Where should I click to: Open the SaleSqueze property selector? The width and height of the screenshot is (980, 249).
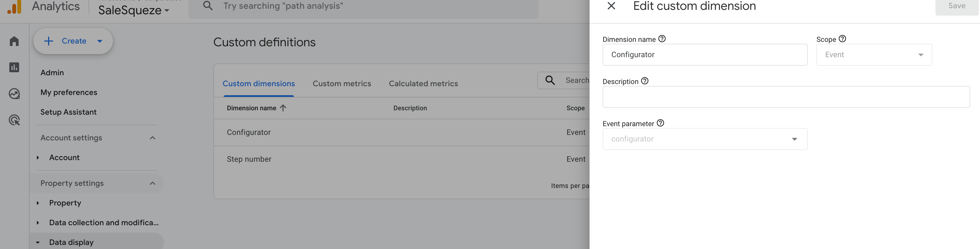[x=133, y=10]
